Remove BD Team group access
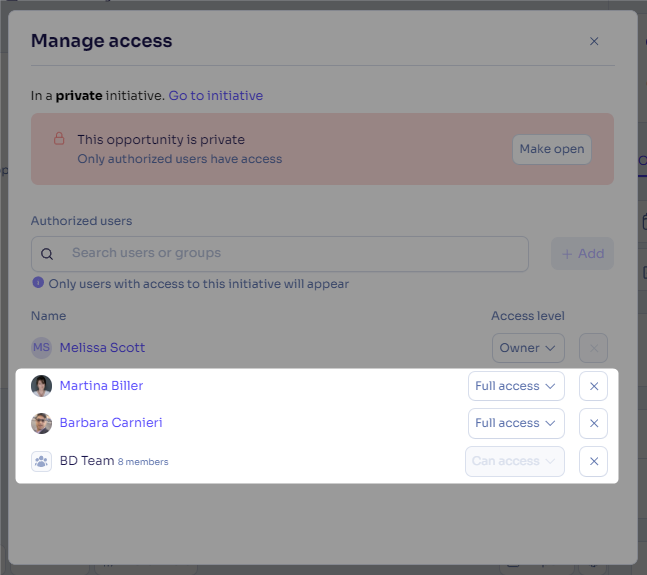This screenshot has width=647, height=575. point(593,461)
